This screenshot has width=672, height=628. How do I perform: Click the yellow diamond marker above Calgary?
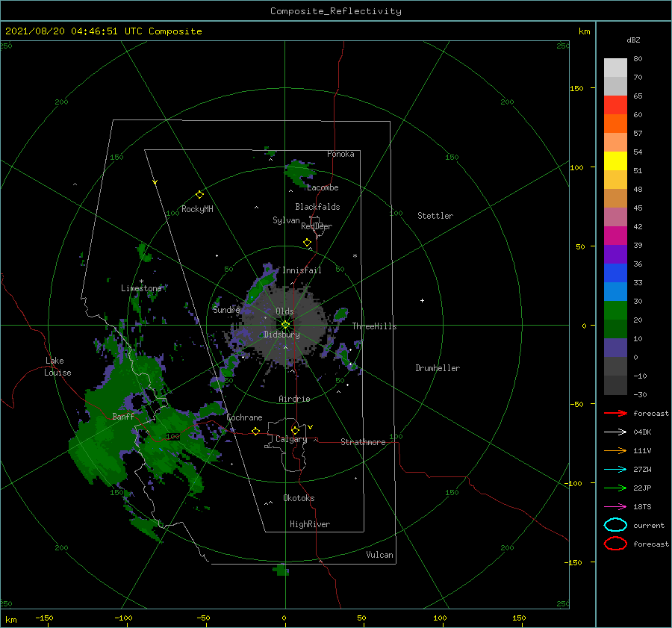(295, 430)
